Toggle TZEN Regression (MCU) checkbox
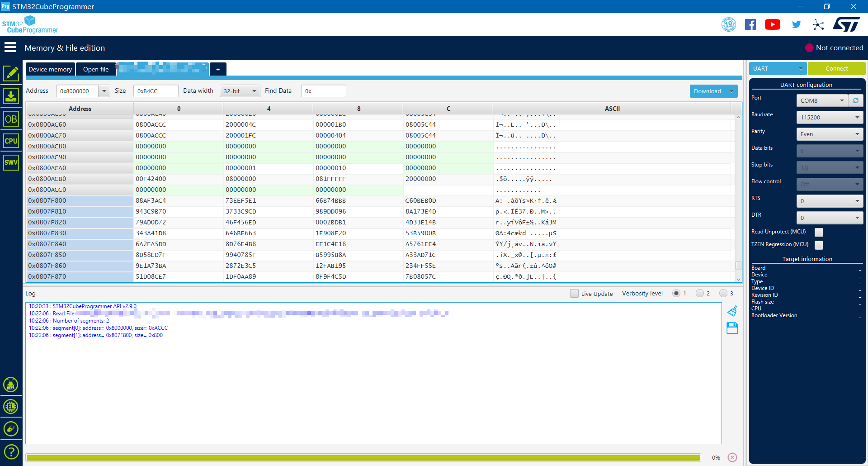Viewport: 868px width, 466px height. tap(819, 245)
